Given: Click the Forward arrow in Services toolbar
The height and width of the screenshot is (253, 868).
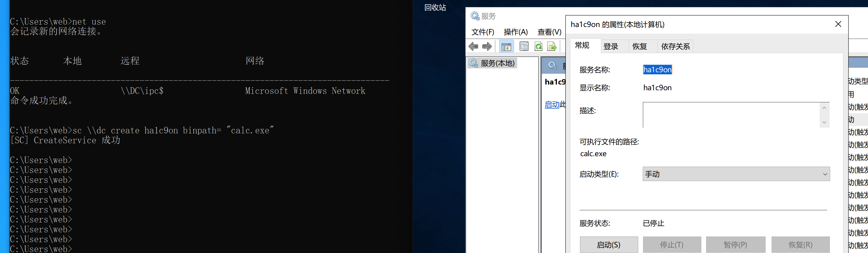Looking at the screenshot, I should click(487, 46).
